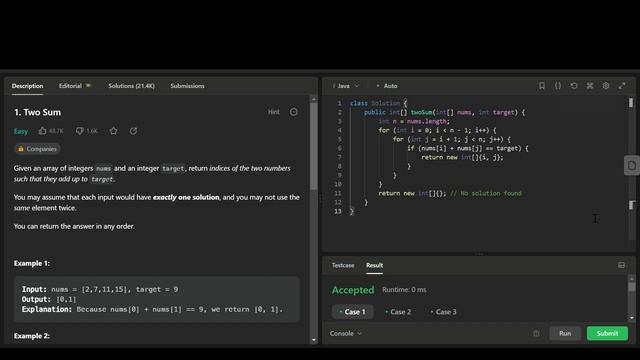Click the description scrollbar down arrow
This screenshot has width=640, height=360.
(x=313, y=340)
